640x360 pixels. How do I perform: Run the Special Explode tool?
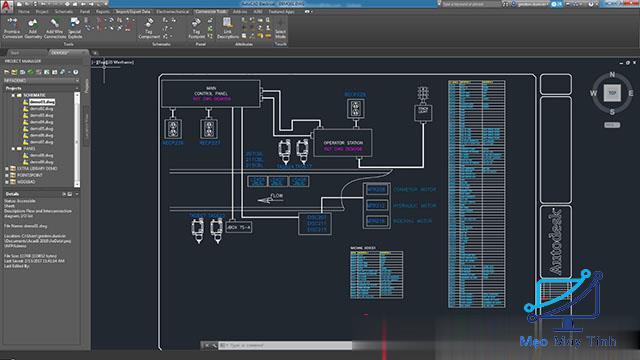[x=75, y=28]
